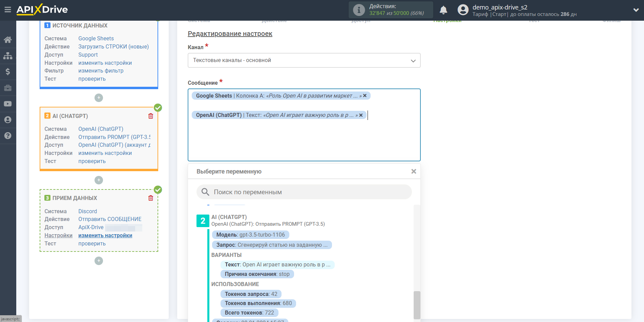Click data source "проверить" test link

coord(92,79)
